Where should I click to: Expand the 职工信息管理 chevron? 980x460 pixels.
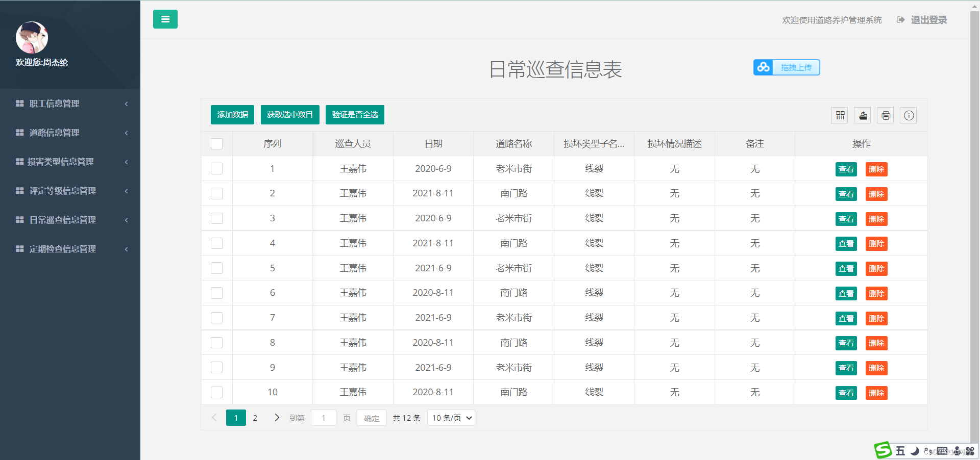click(x=126, y=104)
